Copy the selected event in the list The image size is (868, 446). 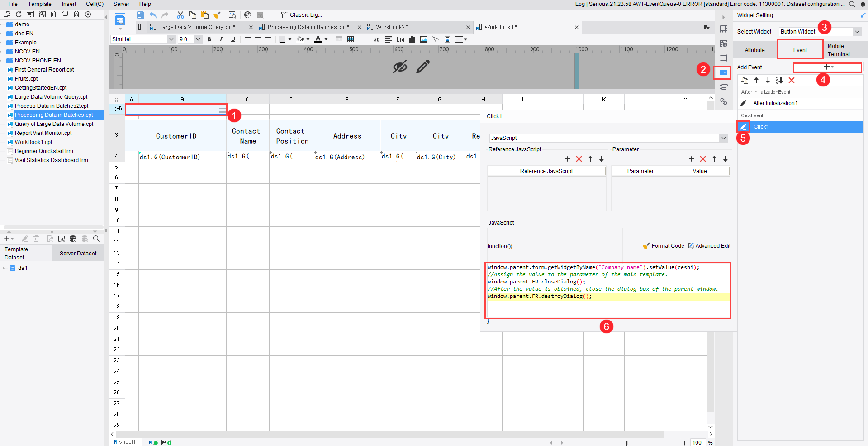(745, 80)
